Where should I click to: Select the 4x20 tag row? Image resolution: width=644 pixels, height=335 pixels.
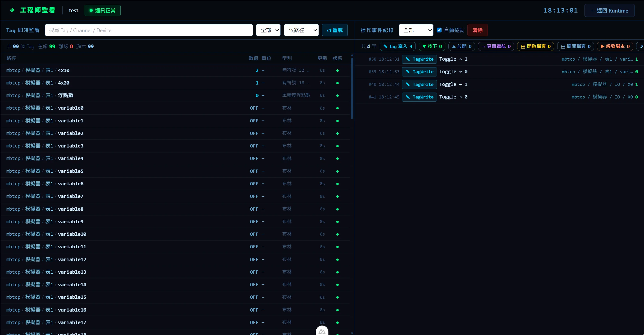(x=175, y=83)
